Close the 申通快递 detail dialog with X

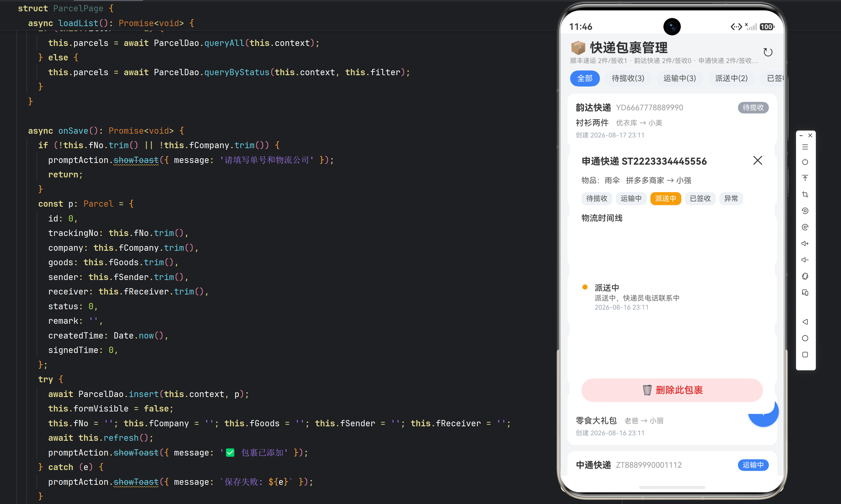[757, 160]
